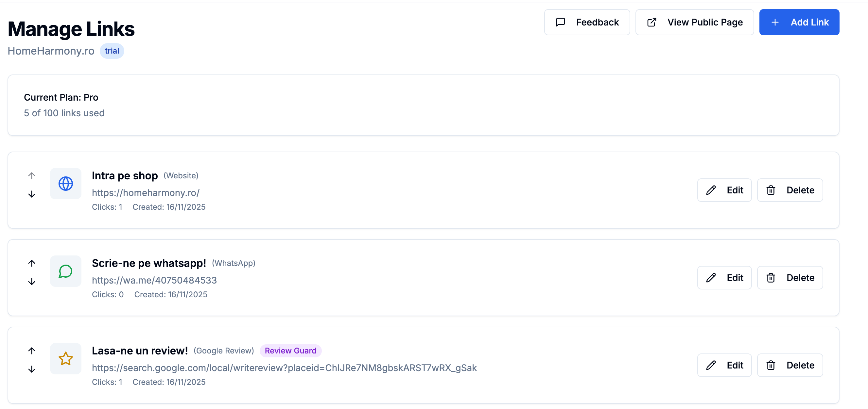This screenshot has width=868, height=409.
Task: Delete the 'Intra pe shop' link
Action: [x=790, y=190]
